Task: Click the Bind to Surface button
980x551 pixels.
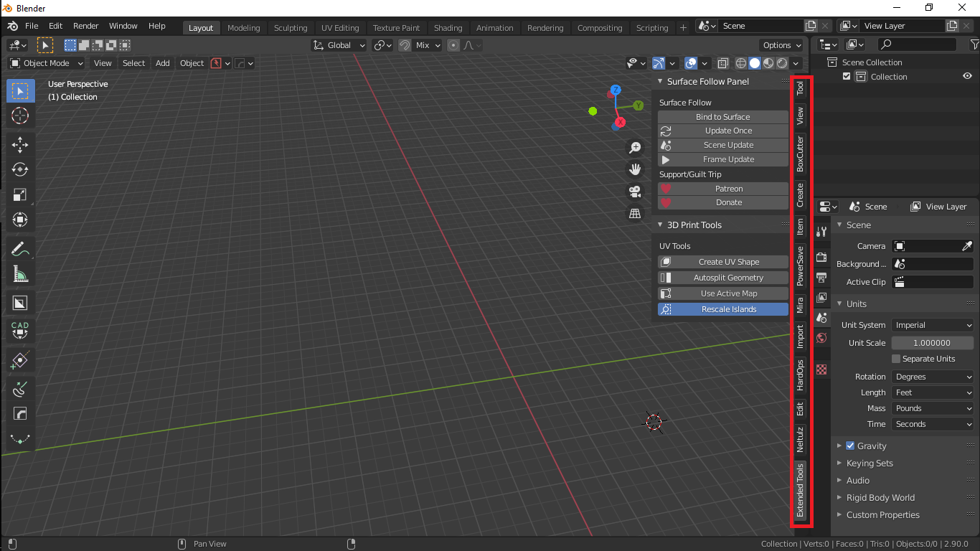Action: point(722,117)
